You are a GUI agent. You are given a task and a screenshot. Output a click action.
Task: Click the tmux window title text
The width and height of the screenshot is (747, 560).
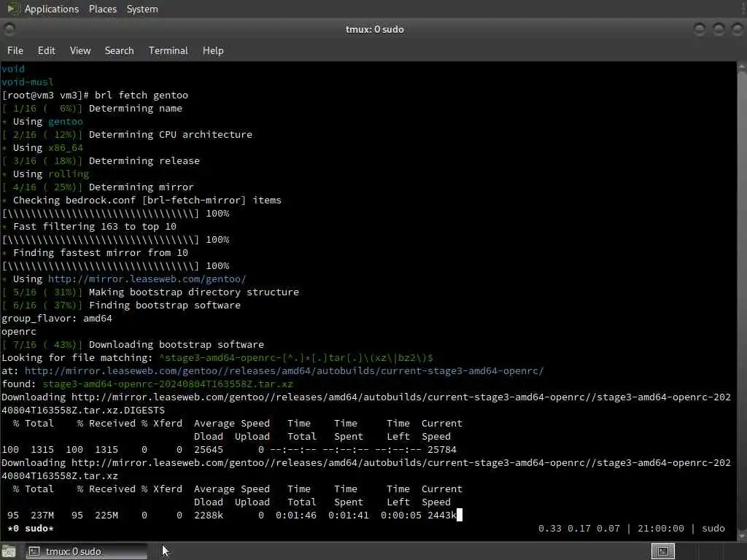pos(374,29)
